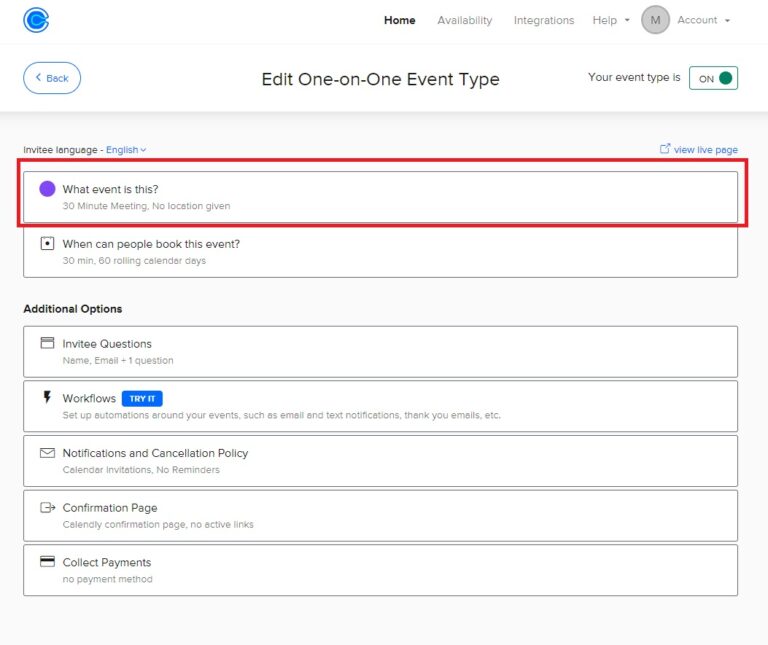
Task: Click the credit card icon for Payments
Action: [47, 561]
